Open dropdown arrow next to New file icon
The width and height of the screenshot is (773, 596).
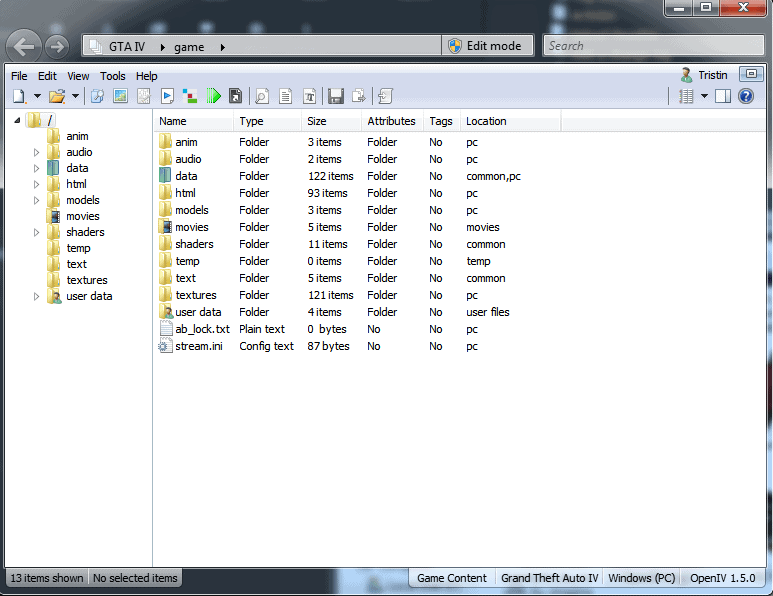37,96
